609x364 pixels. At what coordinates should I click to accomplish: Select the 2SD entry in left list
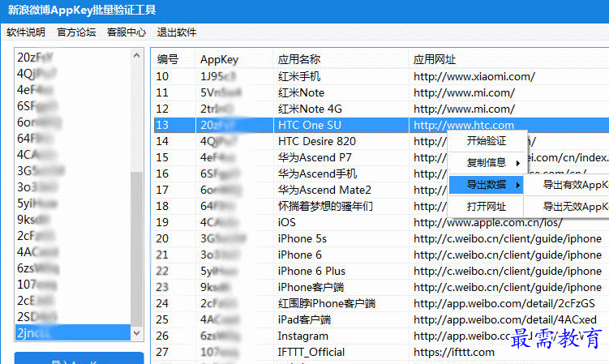point(73,317)
